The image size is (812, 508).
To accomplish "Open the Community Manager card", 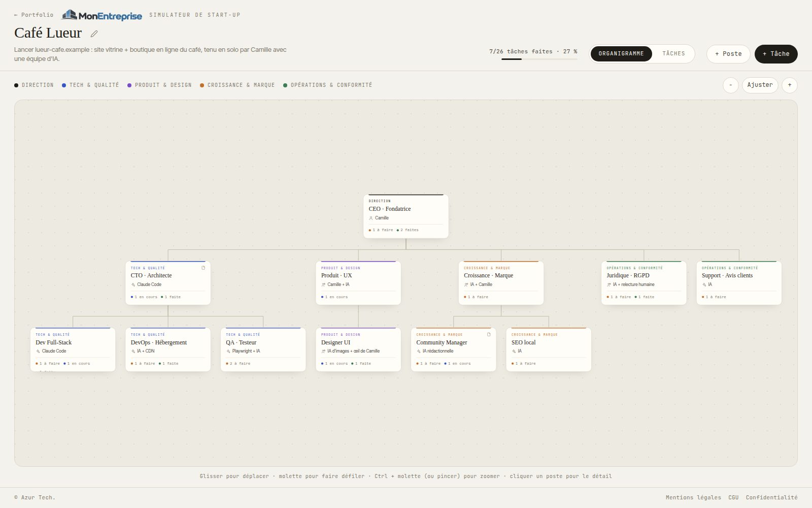I will coord(453,350).
